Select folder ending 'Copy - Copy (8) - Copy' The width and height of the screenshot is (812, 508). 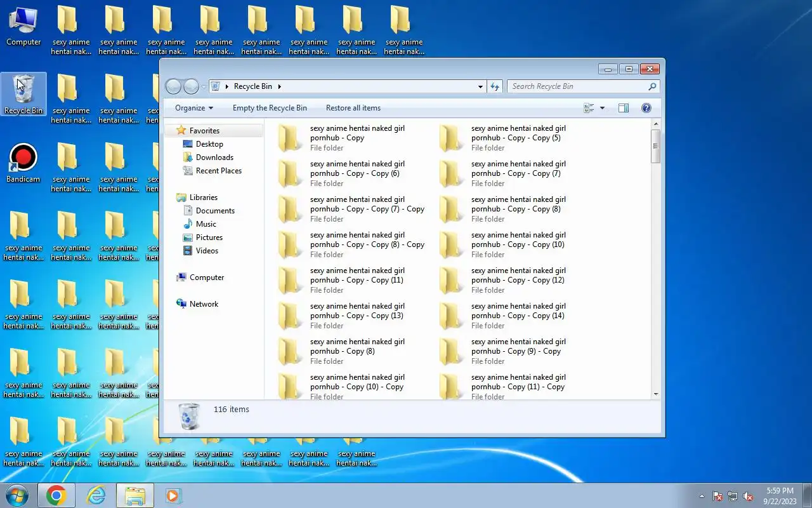[x=352, y=244]
